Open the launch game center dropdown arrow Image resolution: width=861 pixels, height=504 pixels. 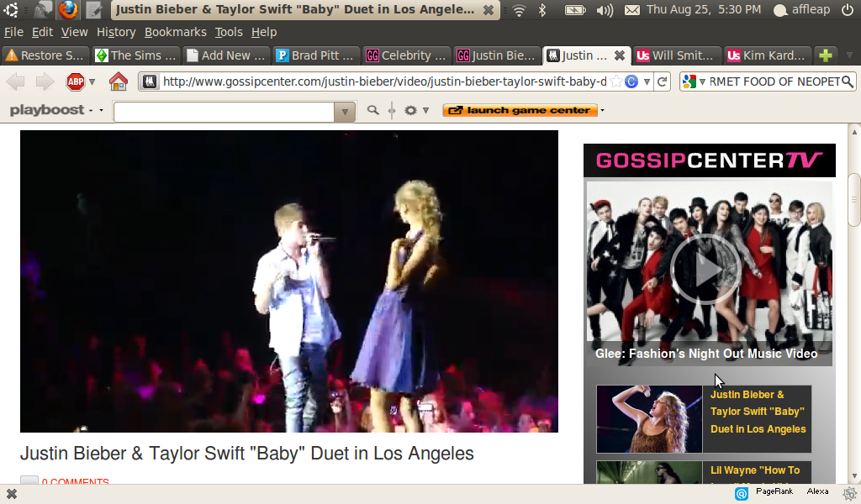tap(602, 110)
